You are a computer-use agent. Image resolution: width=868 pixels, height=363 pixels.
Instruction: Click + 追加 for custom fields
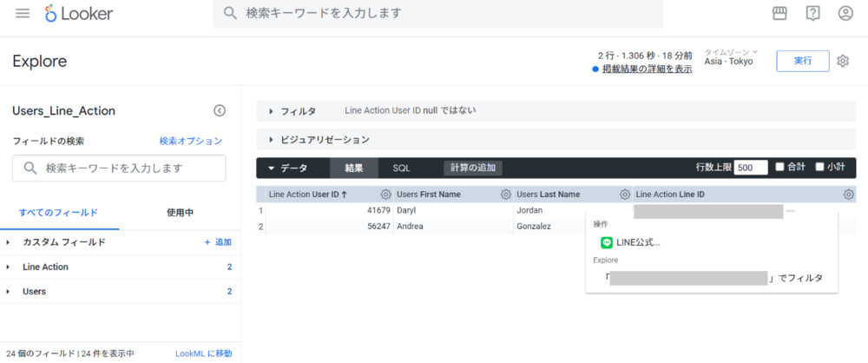pyautogui.click(x=218, y=242)
